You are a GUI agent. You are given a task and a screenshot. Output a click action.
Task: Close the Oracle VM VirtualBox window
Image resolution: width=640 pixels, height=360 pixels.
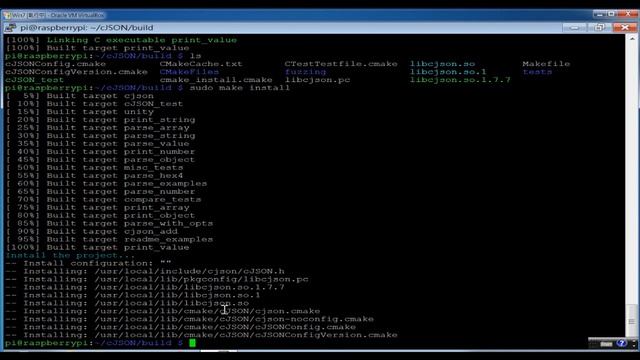(628, 14)
